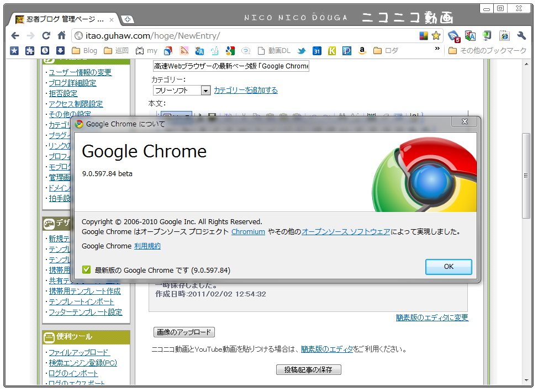Open the translate extension icon

(471, 36)
